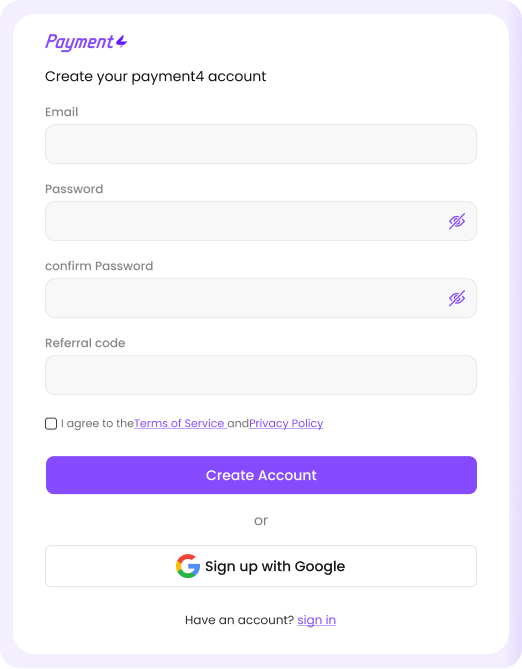Image resolution: width=522 pixels, height=669 pixels.
Task: Focus the Password input field
Action: point(261,221)
